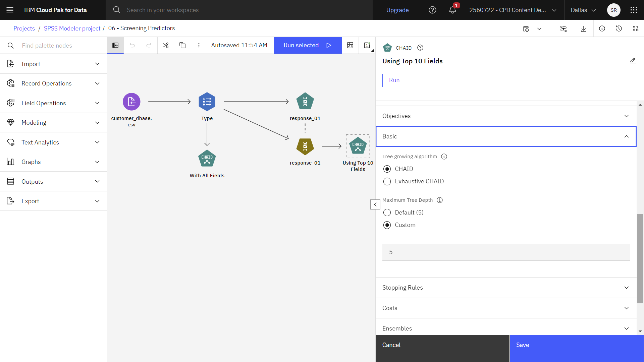Click the properties panel scrollbar thumb

640,258
